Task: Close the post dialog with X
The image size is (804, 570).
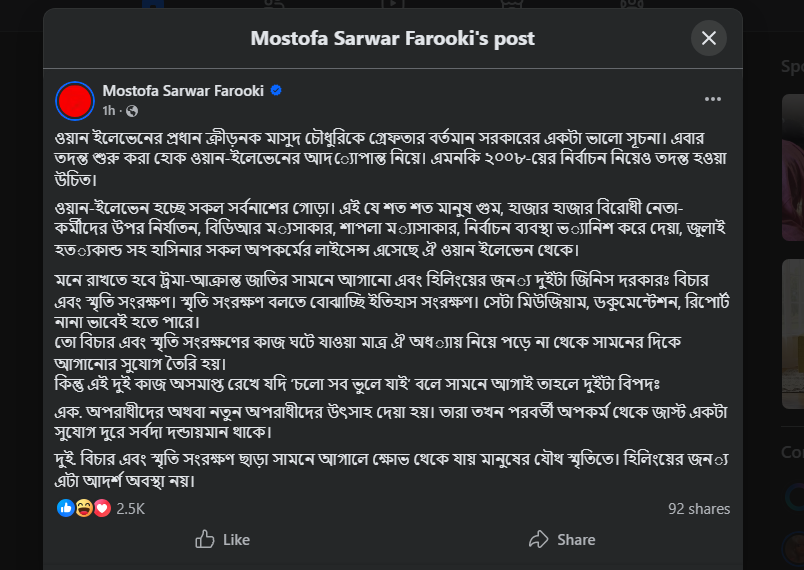Action: [x=709, y=38]
